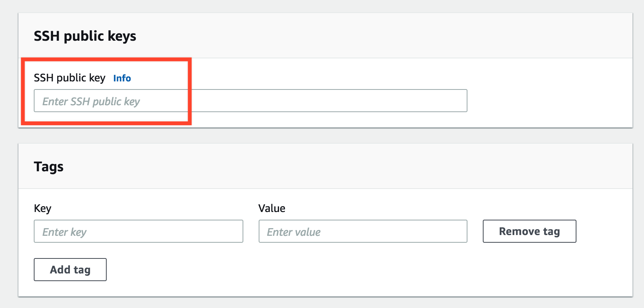Image resolution: width=644 pixels, height=308 pixels.
Task: Place cursor in the tag Key field
Action: pos(139,231)
